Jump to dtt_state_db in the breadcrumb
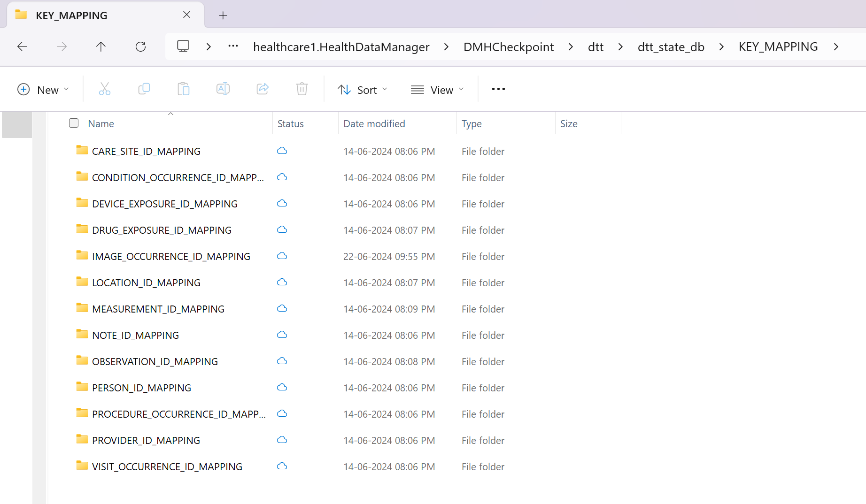This screenshot has width=866, height=504. coord(671,47)
